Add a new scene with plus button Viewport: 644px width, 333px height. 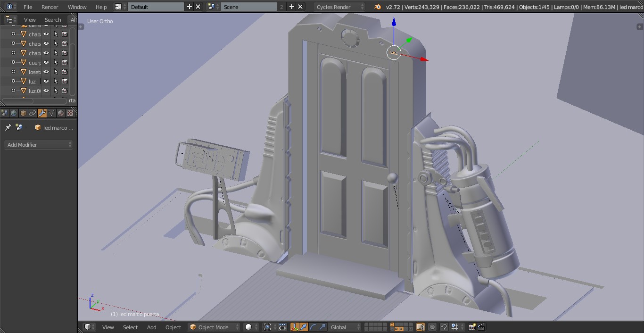pyautogui.click(x=292, y=7)
